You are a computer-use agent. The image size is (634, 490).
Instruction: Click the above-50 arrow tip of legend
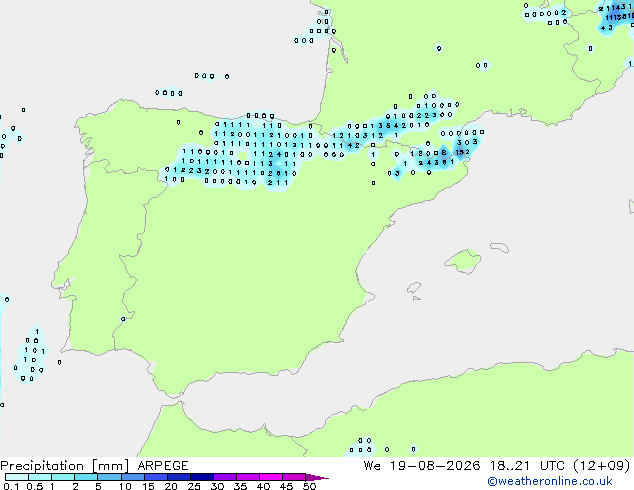tap(317, 477)
